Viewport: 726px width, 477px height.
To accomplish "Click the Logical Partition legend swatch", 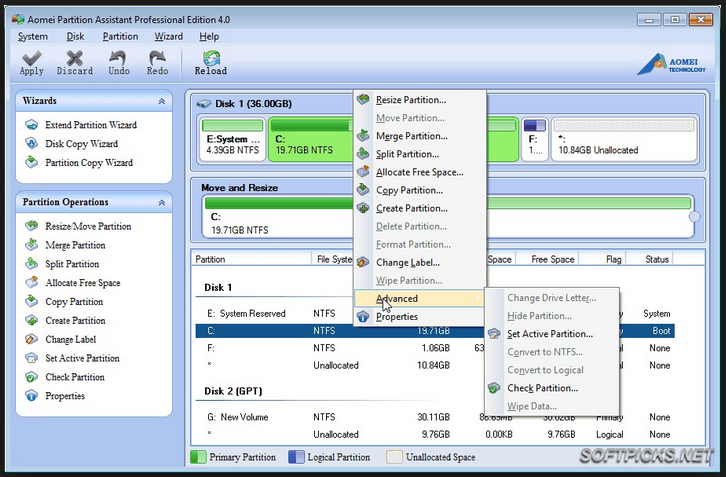I will pyautogui.click(x=296, y=457).
